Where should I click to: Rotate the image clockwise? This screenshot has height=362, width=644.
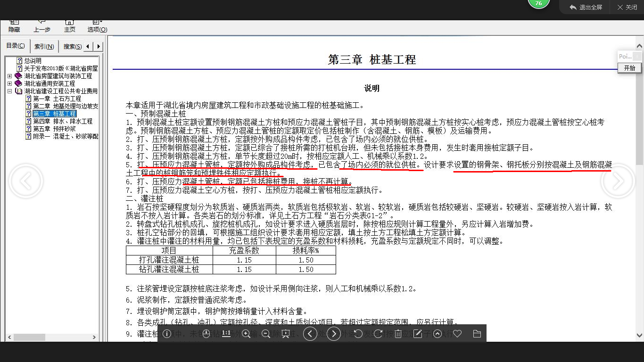coord(378,334)
